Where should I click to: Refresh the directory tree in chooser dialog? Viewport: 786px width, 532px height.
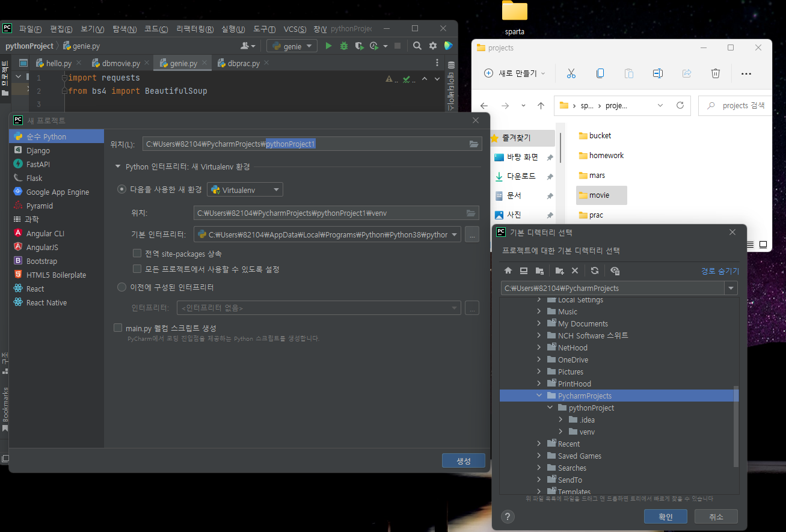point(595,271)
